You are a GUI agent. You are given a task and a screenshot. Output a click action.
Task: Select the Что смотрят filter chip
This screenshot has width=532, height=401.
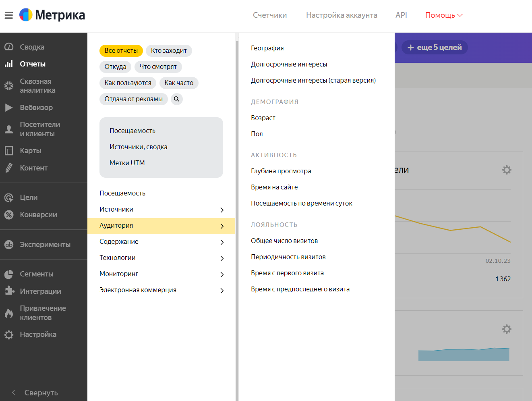point(158,67)
